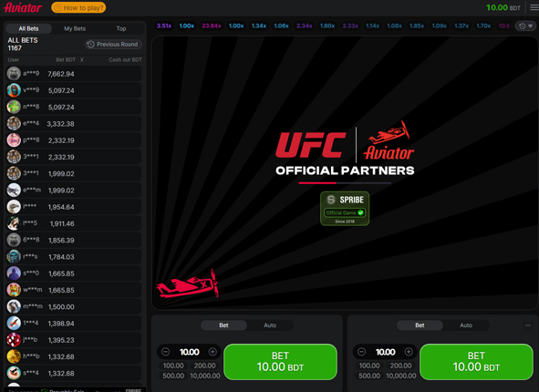Click avatar of user s***4
Screen dimensions: 539x392
point(14,373)
